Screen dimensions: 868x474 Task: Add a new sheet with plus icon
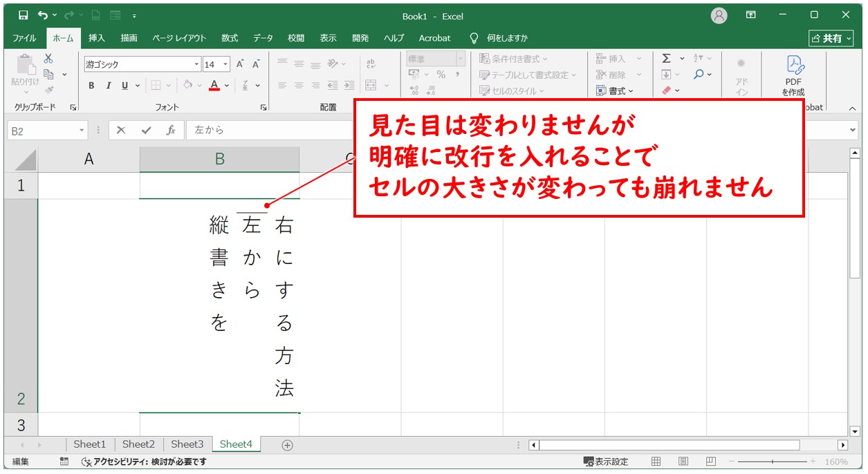pyautogui.click(x=288, y=445)
